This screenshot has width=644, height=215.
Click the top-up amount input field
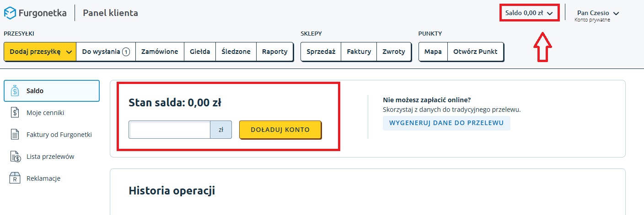click(x=169, y=130)
